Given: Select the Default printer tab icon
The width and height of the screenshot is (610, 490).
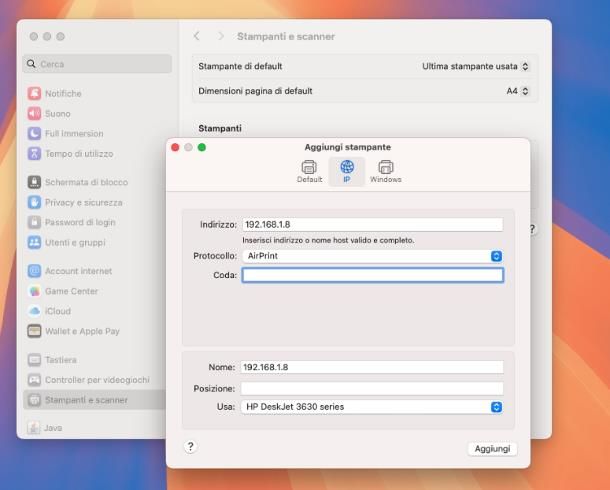Looking at the screenshot, I should point(309,170).
